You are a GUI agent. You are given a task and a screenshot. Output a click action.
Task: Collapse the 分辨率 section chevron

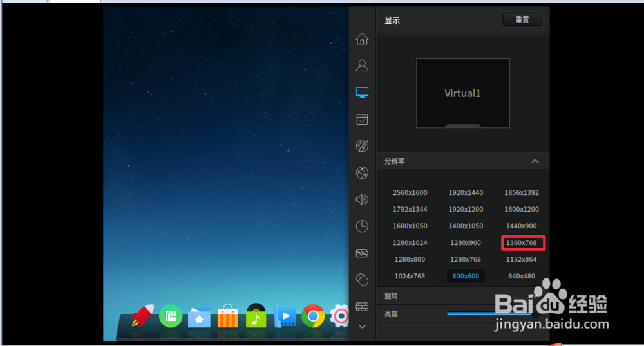[x=535, y=161]
